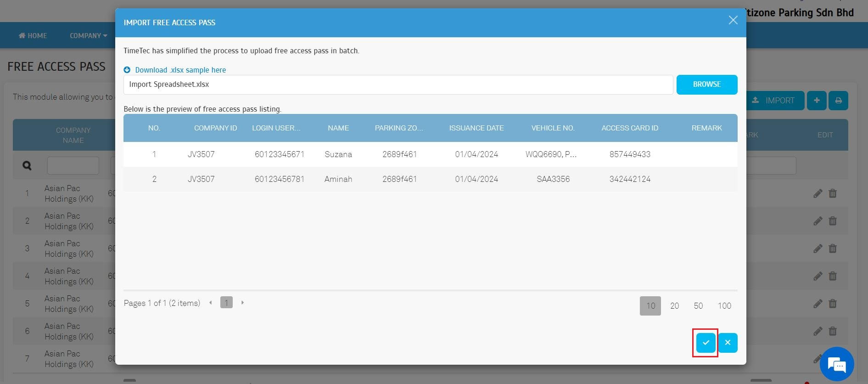868x384 pixels.
Task: Go to HOME in navigation bar
Action: (33, 36)
